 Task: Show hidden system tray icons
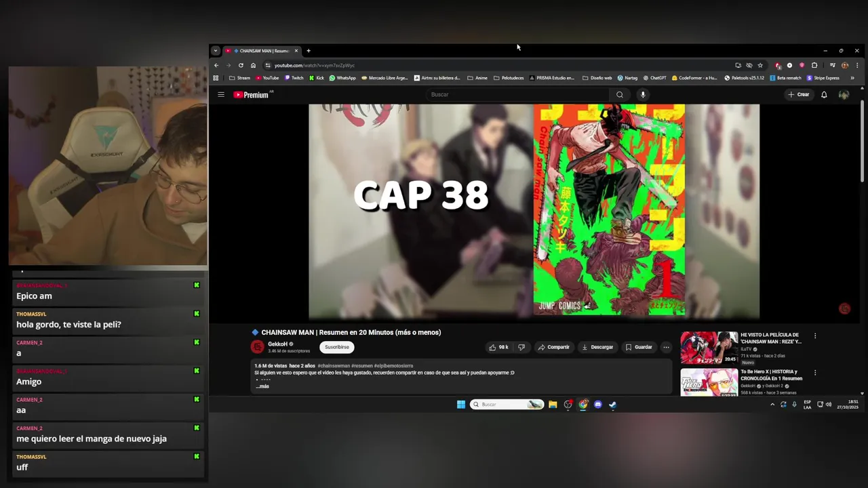[772, 405]
